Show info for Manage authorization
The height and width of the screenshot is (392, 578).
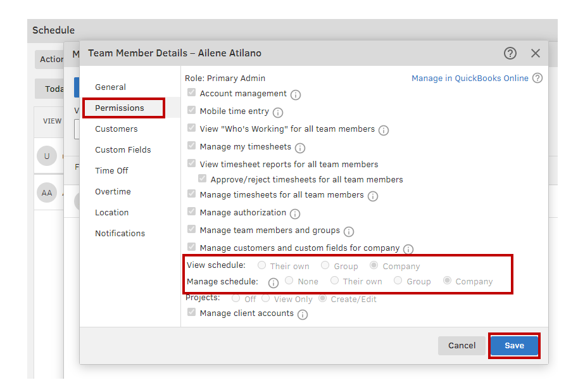coord(294,213)
